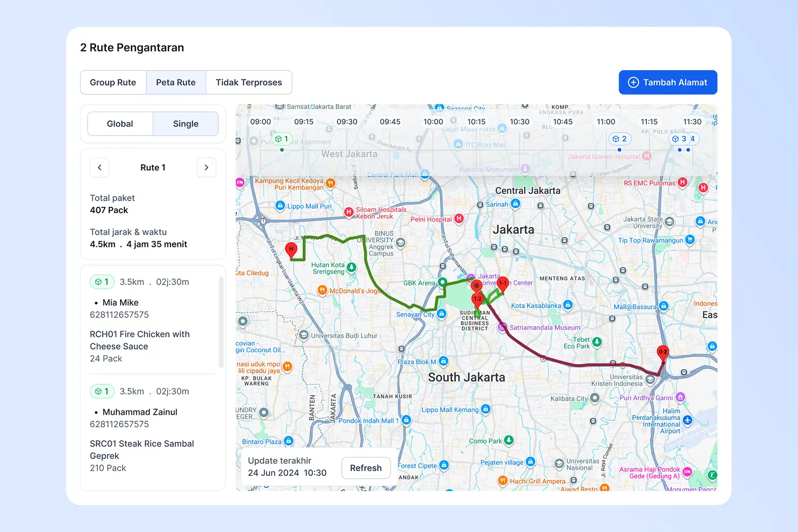This screenshot has width=798, height=532.
Task: Switch to the Global view
Action: point(120,124)
